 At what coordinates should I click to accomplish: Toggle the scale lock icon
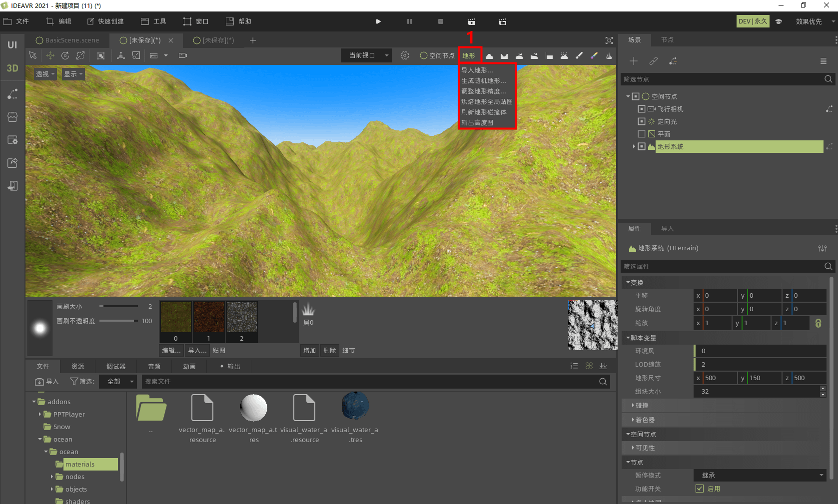[x=818, y=323]
